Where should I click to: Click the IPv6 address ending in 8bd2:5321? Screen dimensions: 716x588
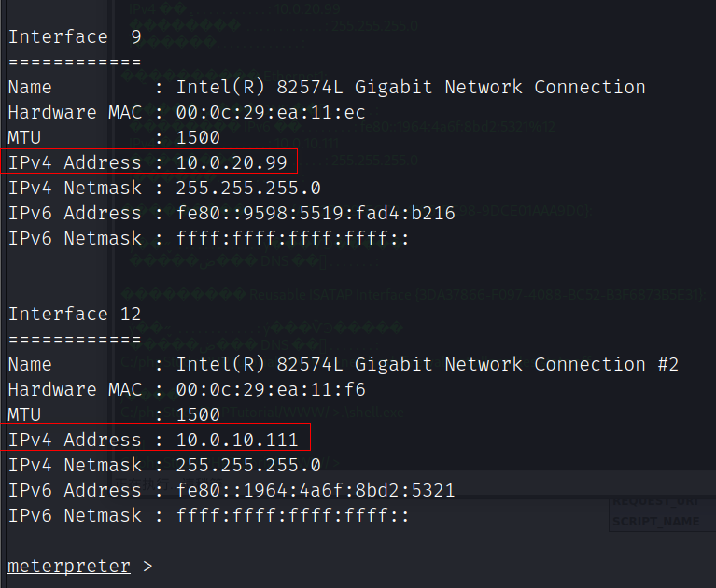pos(316,490)
